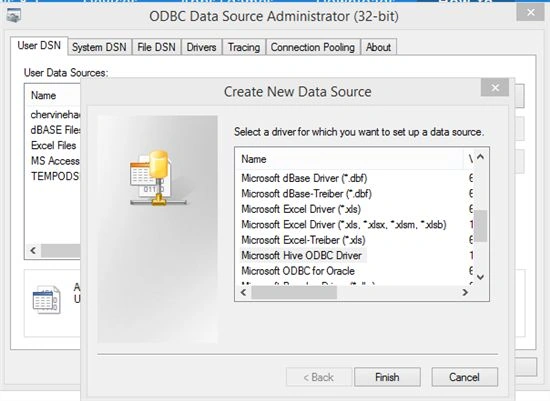Click the driver list vertical scrollbar thumb
Screen dimensions: 550x401
point(480,226)
